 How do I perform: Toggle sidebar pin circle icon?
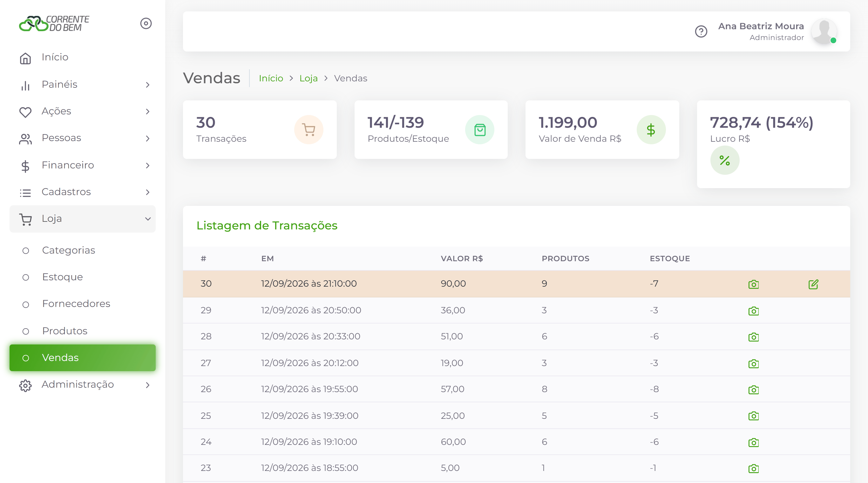tap(146, 24)
